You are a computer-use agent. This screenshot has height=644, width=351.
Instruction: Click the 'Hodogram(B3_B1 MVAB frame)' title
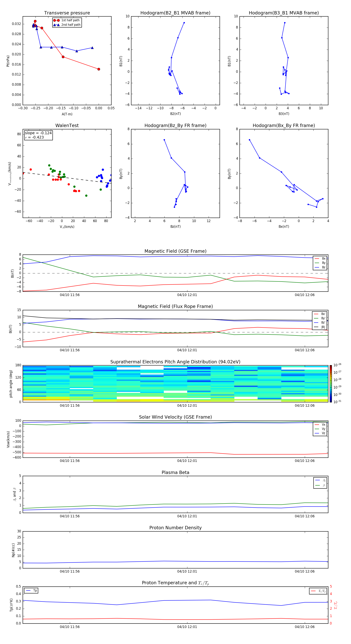(284, 13)
